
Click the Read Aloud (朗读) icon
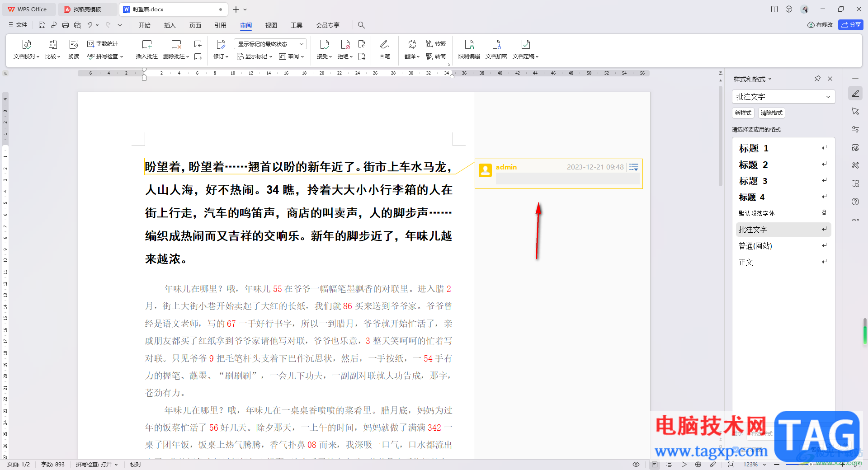[x=74, y=45]
